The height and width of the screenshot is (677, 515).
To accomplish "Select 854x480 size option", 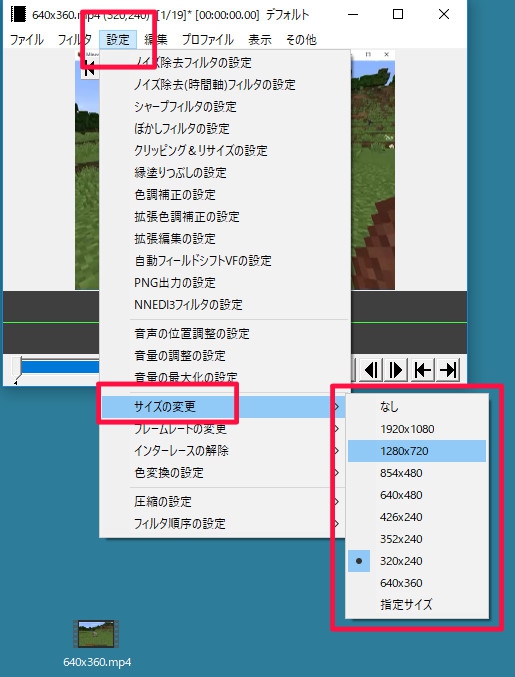I will coord(417,473).
